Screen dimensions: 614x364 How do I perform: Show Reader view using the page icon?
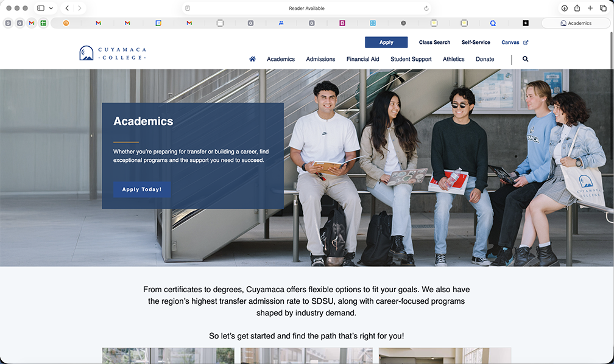(188, 9)
